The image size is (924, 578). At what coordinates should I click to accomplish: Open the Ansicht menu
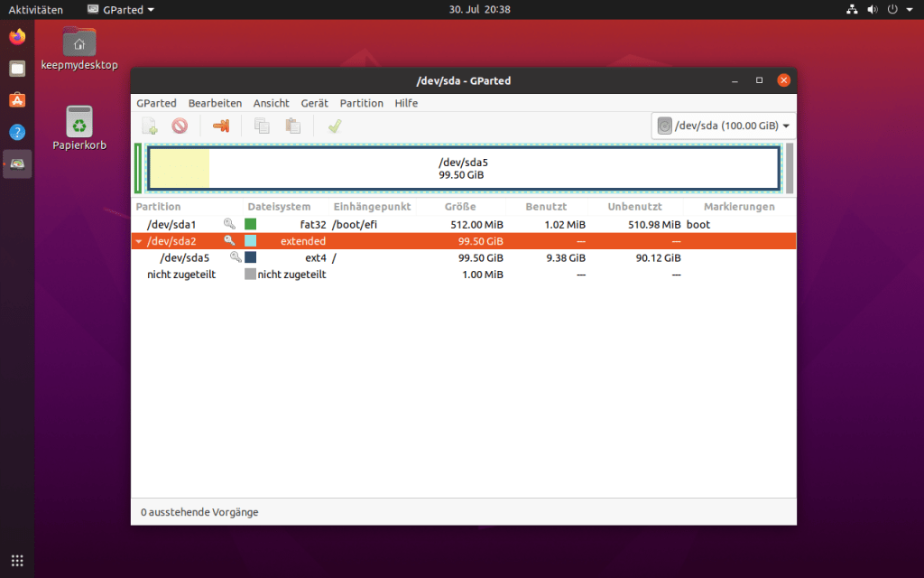(271, 103)
